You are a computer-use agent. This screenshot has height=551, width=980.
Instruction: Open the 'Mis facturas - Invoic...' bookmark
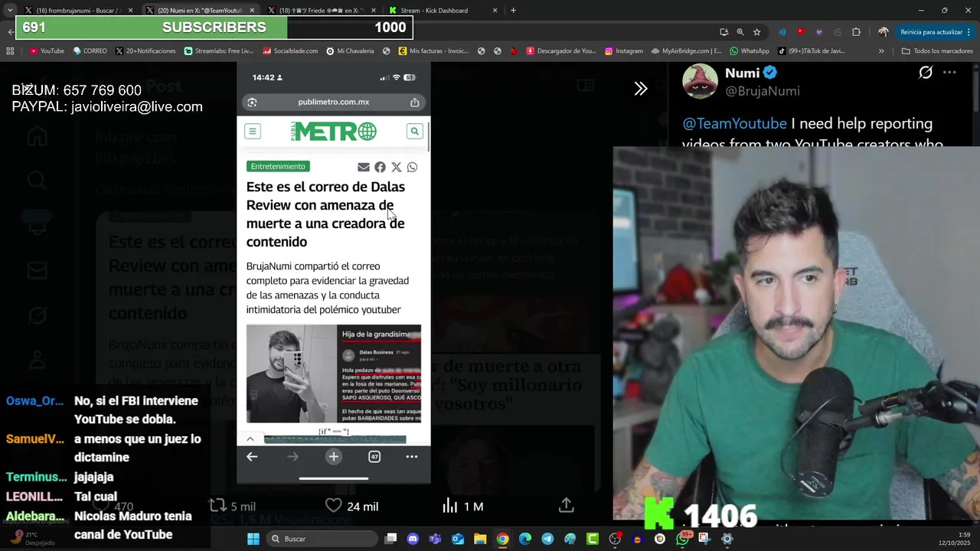(x=433, y=51)
